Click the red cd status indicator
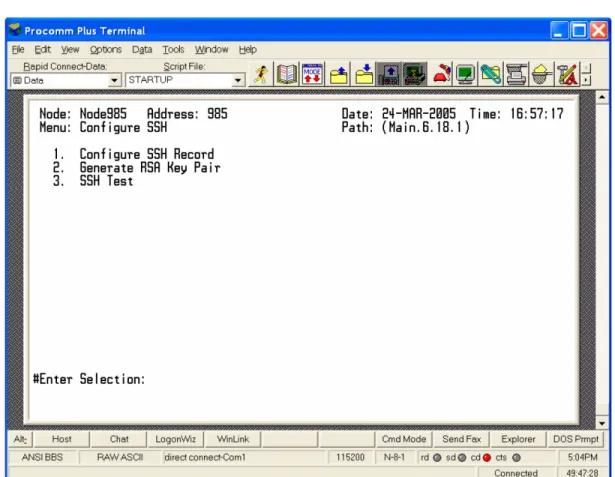This screenshot has height=477, width=615. tap(487, 457)
